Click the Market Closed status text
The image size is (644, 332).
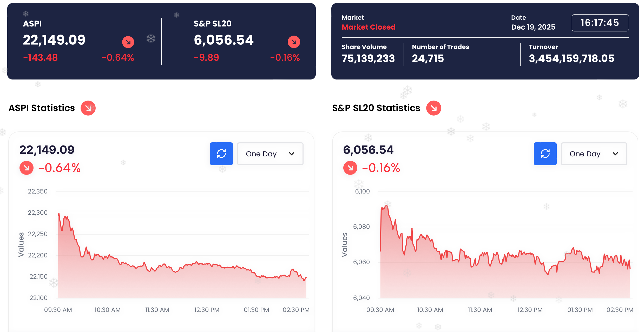pos(368,27)
